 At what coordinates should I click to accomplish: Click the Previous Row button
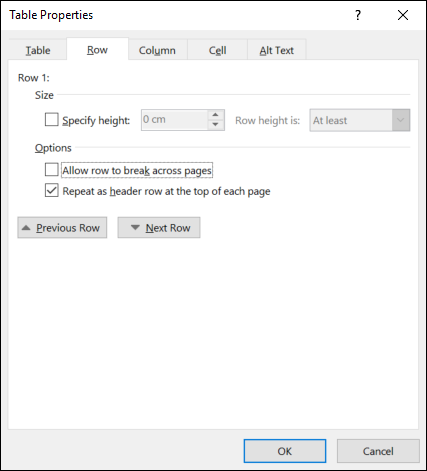click(62, 228)
